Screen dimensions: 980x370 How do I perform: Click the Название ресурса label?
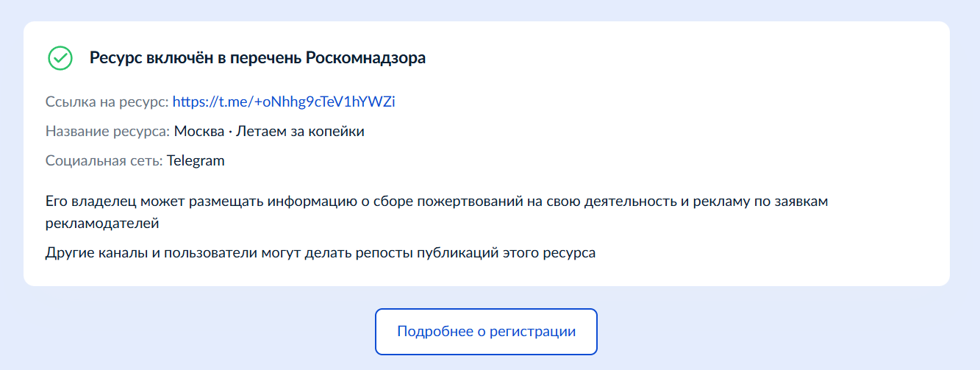tap(107, 132)
